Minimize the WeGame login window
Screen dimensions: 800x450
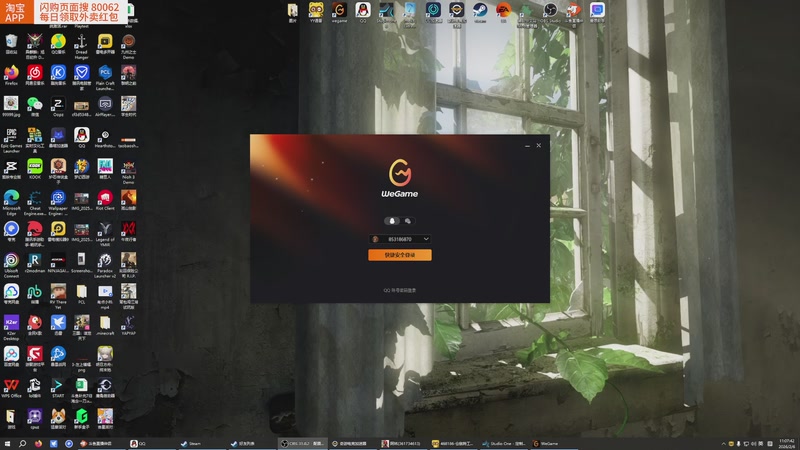click(x=527, y=145)
